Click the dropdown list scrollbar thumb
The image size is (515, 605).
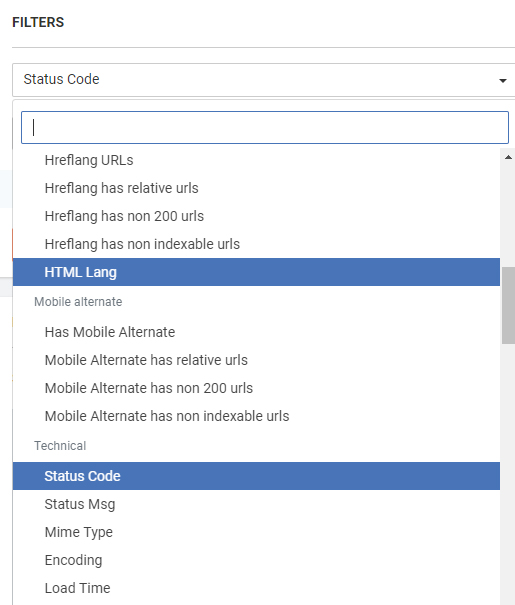coord(508,305)
